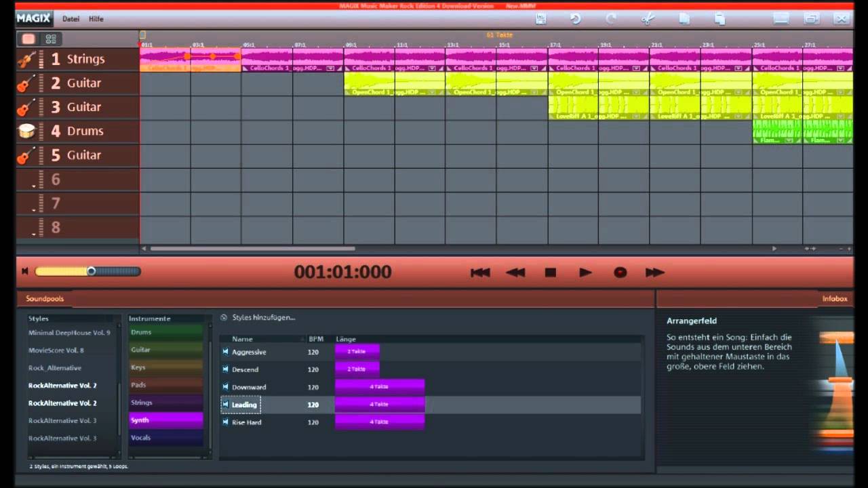Sort loops by the Länge column header

pos(346,339)
